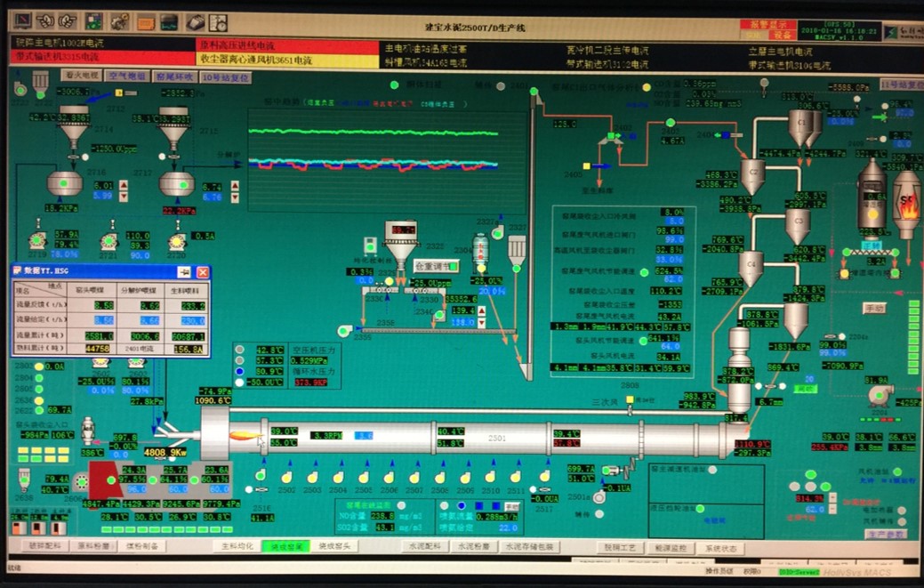
Task: Select the white radio indicator beside -50.00℃
Action: pos(239,383)
